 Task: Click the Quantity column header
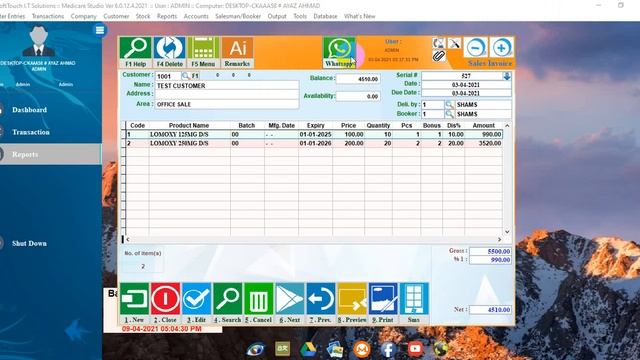(x=378, y=125)
